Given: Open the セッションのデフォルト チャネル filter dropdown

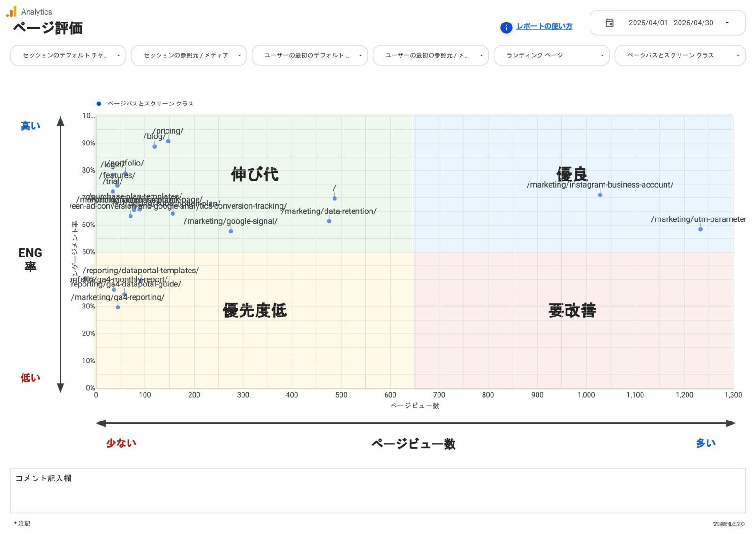Looking at the screenshot, I should (x=68, y=55).
